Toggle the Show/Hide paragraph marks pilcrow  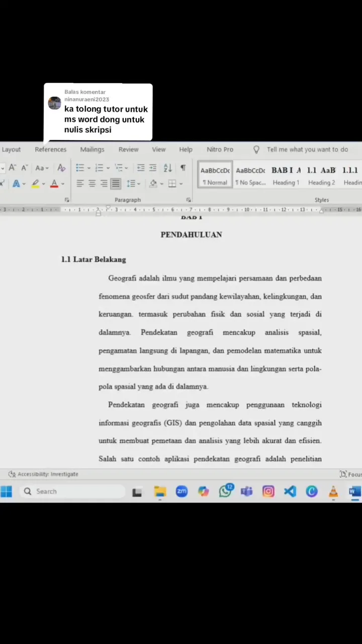[183, 168]
